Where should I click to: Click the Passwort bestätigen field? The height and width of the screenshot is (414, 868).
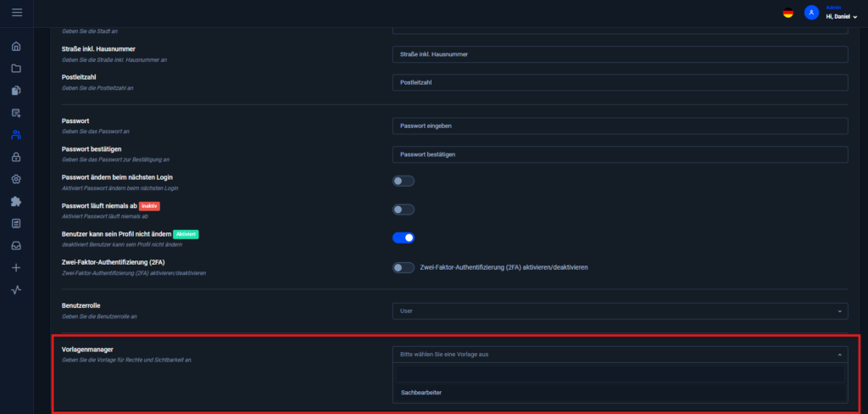coord(620,154)
